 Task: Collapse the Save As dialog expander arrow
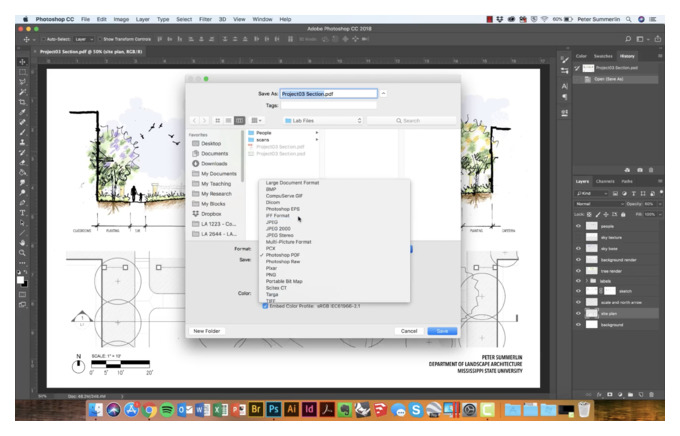pos(384,93)
